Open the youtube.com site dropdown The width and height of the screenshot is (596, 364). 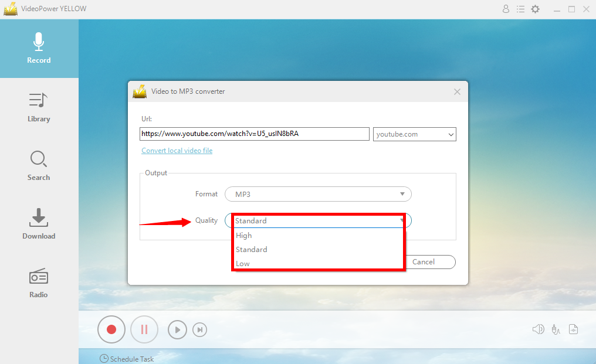tap(414, 134)
